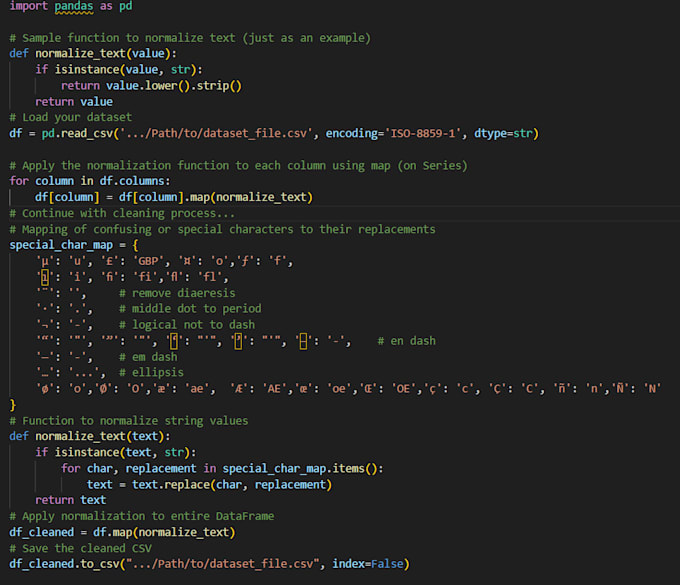Click 'df_cleaned = df.map(normalize_text)' assignment
Viewport: 680px width, 585px height.
[x=122, y=532]
